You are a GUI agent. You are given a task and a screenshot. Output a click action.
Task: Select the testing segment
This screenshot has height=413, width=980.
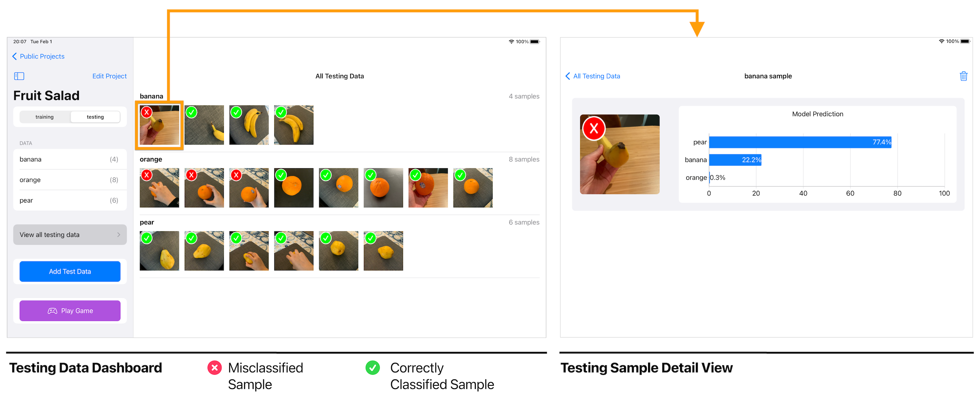pos(96,117)
